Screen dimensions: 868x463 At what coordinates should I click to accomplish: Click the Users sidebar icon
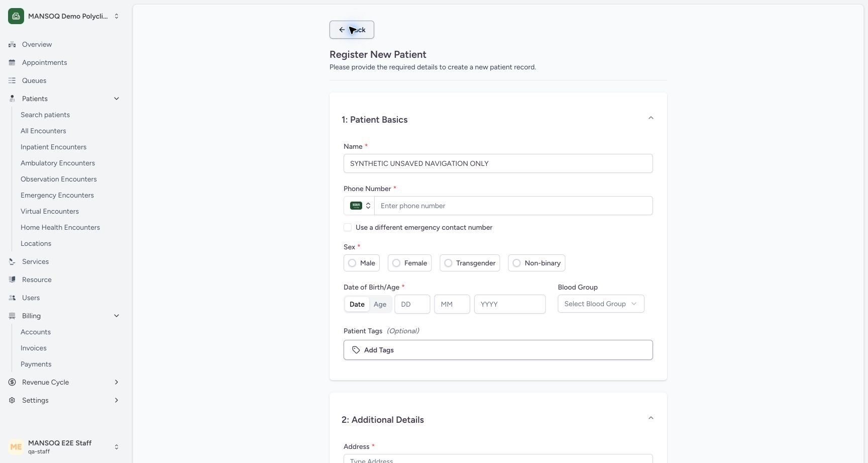pos(12,298)
